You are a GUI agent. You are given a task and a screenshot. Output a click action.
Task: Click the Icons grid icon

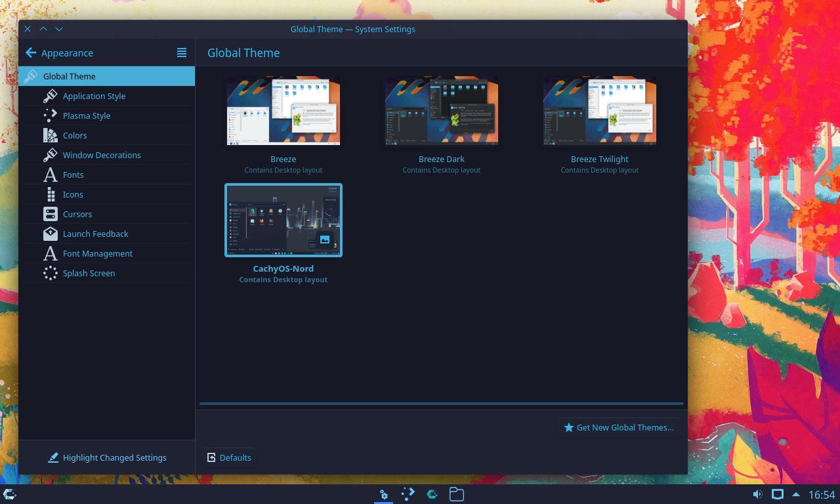point(51,194)
